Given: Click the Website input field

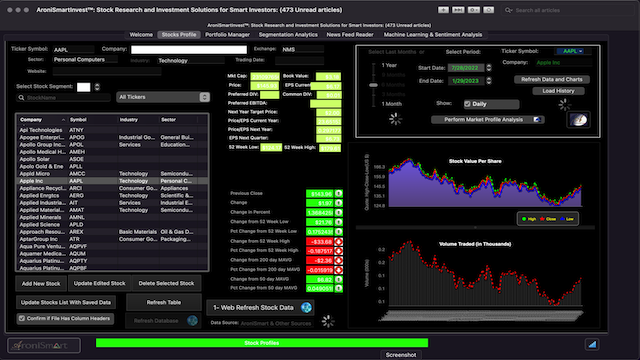Looking at the screenshot, I should [107, 71].
